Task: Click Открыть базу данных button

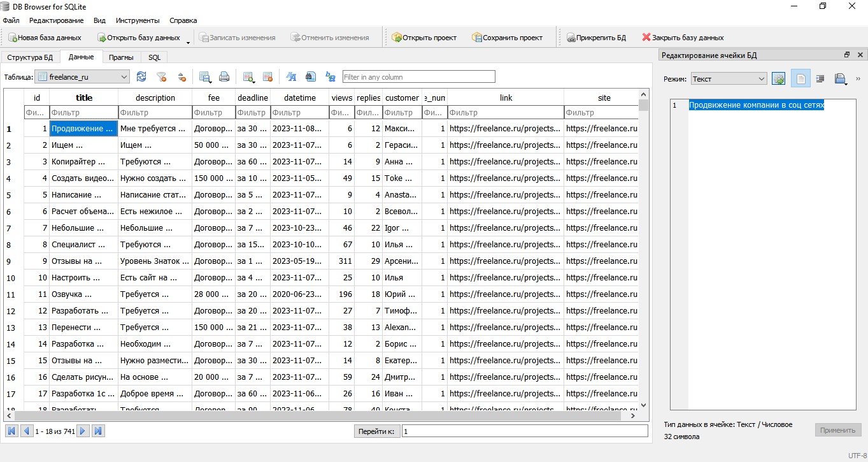Action: click(138, 38)
